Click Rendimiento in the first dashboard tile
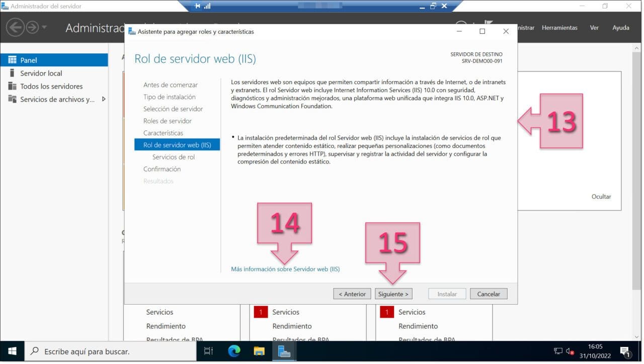The image size is (644, 364). (166, 326)
